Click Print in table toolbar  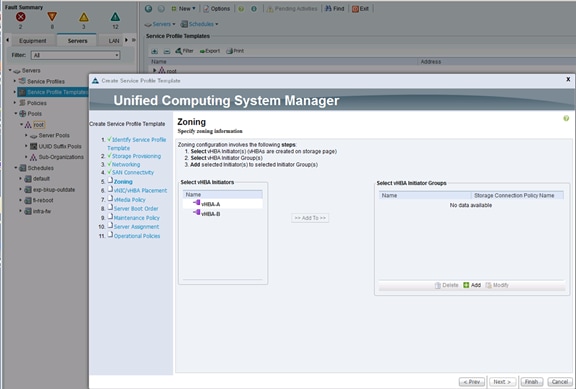pyautogui.click(x=235, y=51)
